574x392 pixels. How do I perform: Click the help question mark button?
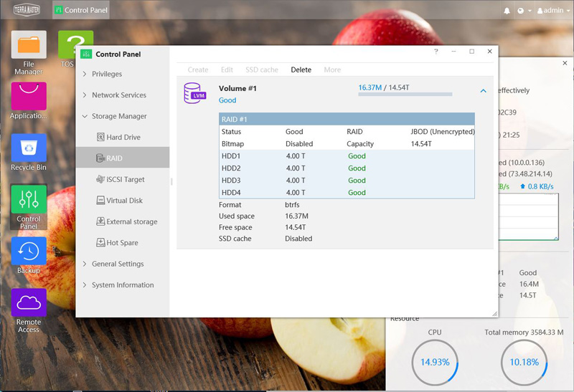point(436,52)
